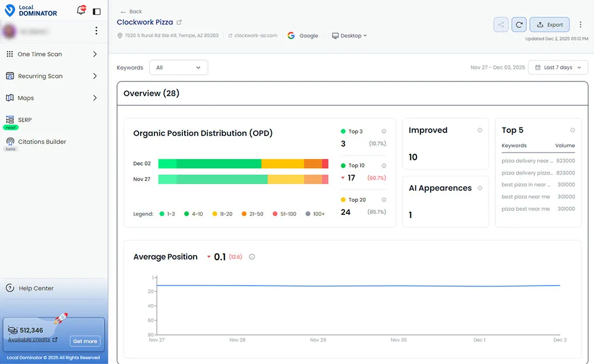Open Recurring Scan menu
The width and height of the screenshot is (594, 364).
point(40,76)
